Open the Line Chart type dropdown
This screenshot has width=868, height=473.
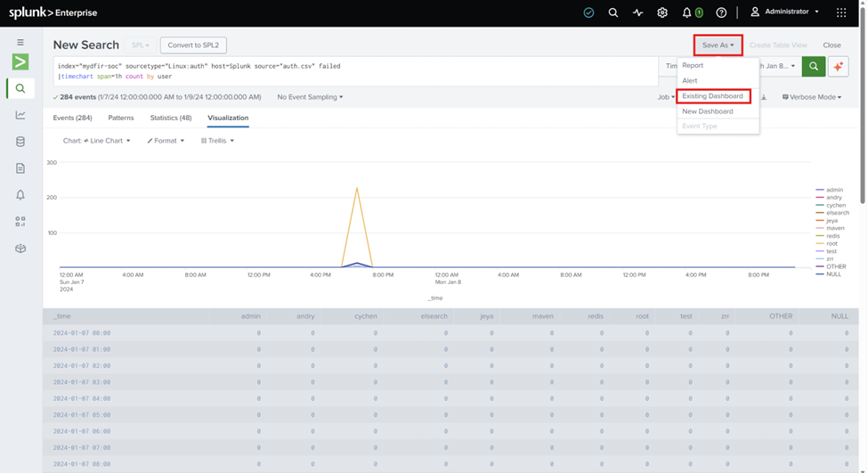[97, 141]
